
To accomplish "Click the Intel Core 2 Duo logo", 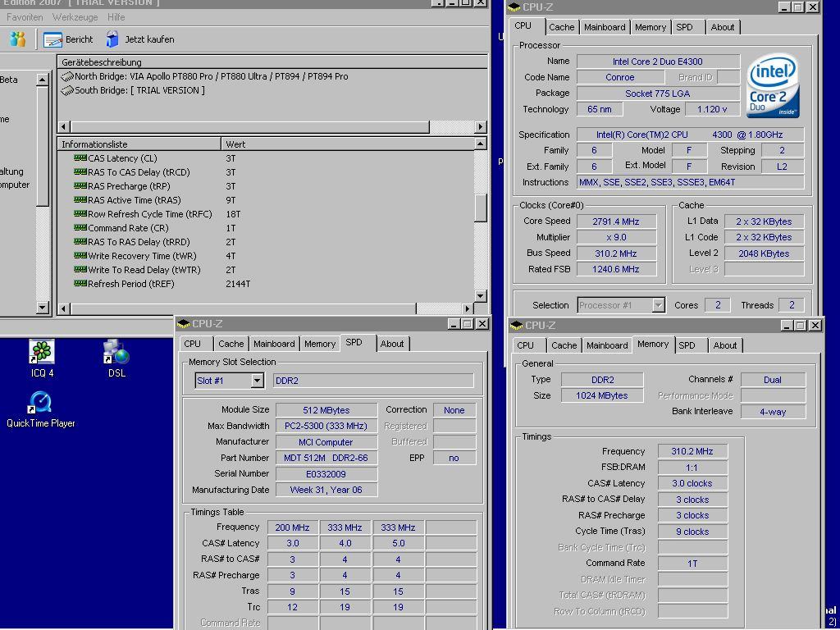I will 773,85.
